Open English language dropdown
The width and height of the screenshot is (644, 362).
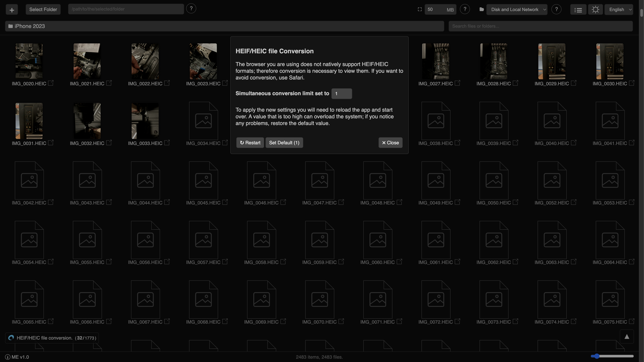[x=619, y=10]
